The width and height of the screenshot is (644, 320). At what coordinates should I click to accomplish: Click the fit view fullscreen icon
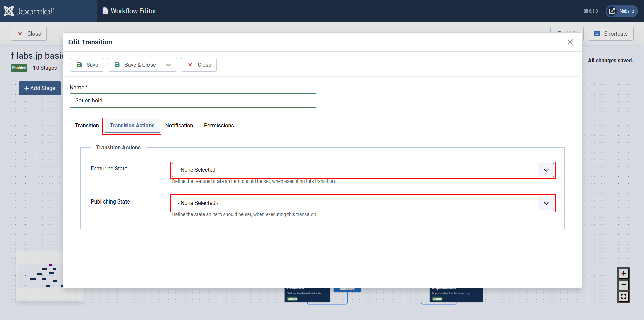click(623, 297)
